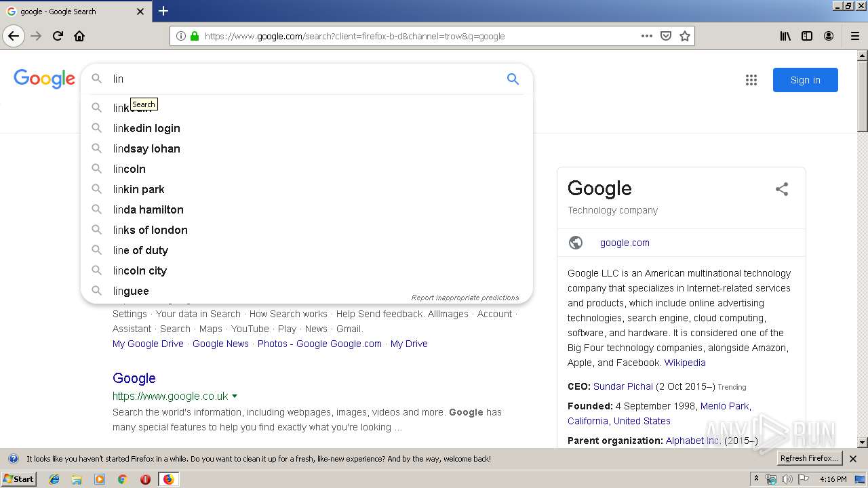Click the network tray icon
868x488 pixels.
771,479
